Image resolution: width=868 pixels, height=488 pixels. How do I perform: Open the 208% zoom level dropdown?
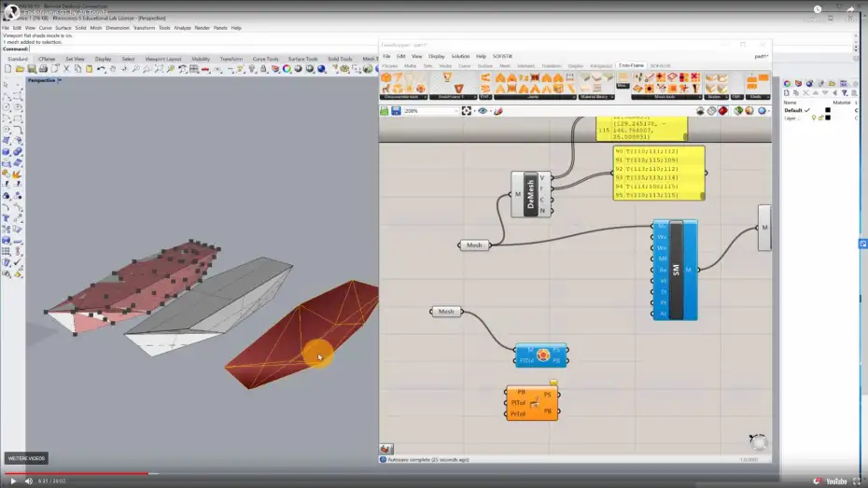(x=456, y=111)
